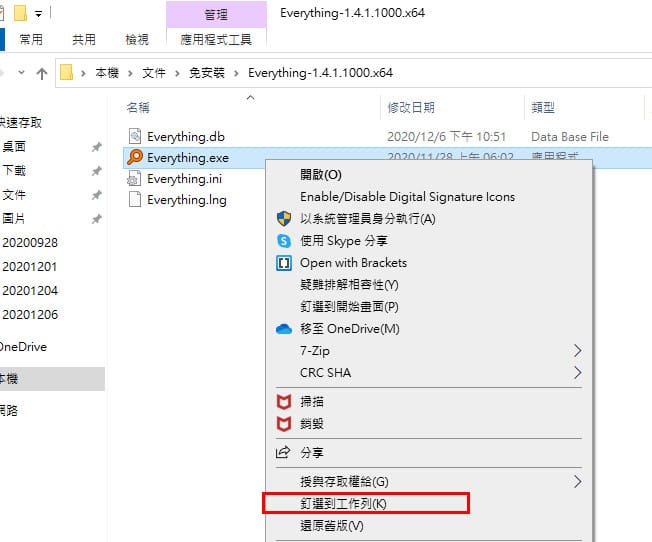
Task: Select 開啟(O) in context menu
Action: coord(321,174)
